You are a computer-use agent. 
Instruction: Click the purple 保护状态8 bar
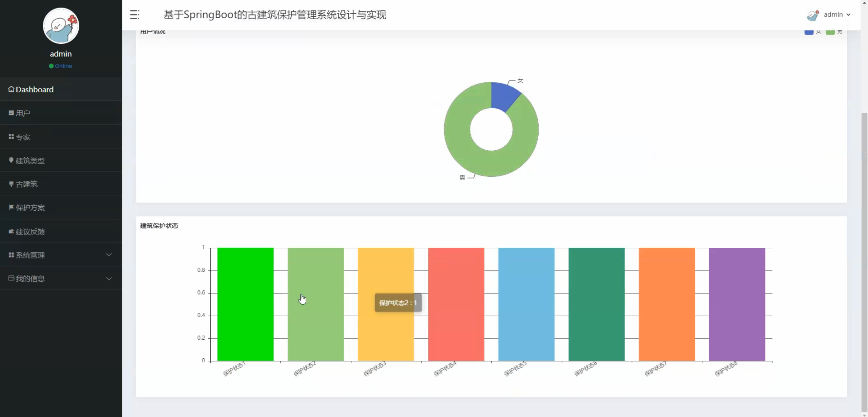pyautogui.click(x=737, y=304)
